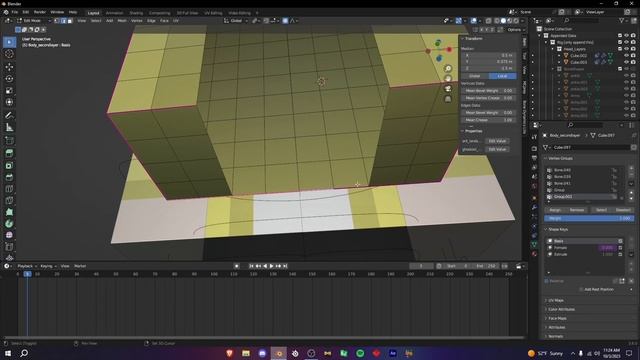Click the Play animation button
Image resolution: width=640 pixels, height=360 pixels.
(x=271, y=266)
